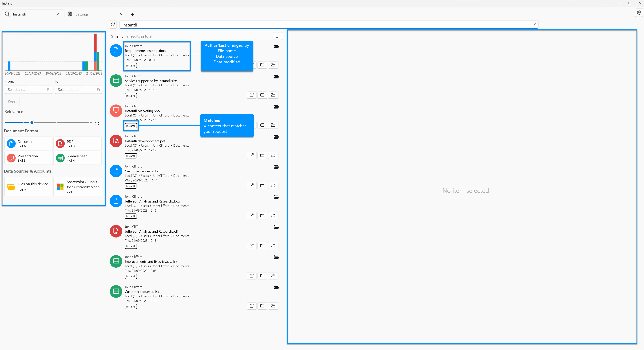Open folder of Jefferson Analysis and Research.docx
This screenshot has height=350, width=644.
273,216
